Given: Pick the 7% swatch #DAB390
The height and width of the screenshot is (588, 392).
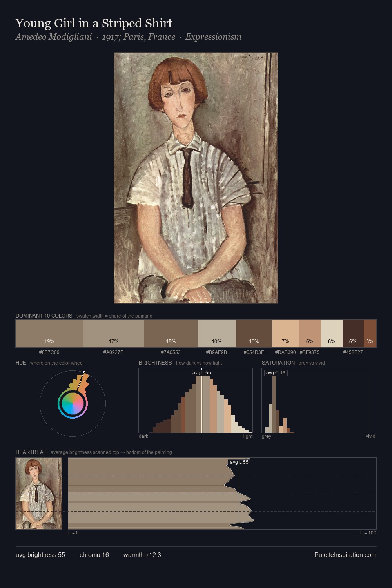Looking at the screenshot, I should pos(285,334).
